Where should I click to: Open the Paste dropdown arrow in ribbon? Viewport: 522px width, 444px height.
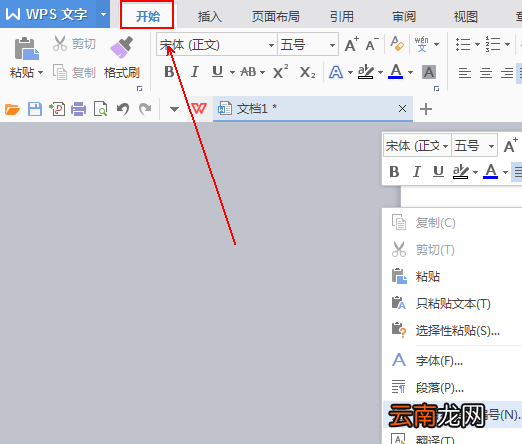(x=41, y=72)
